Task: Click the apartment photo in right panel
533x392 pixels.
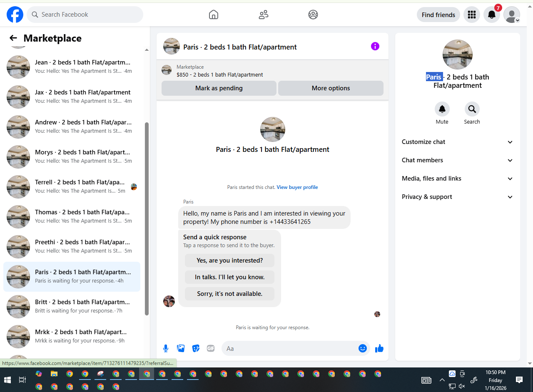Action: coord(458,55)
